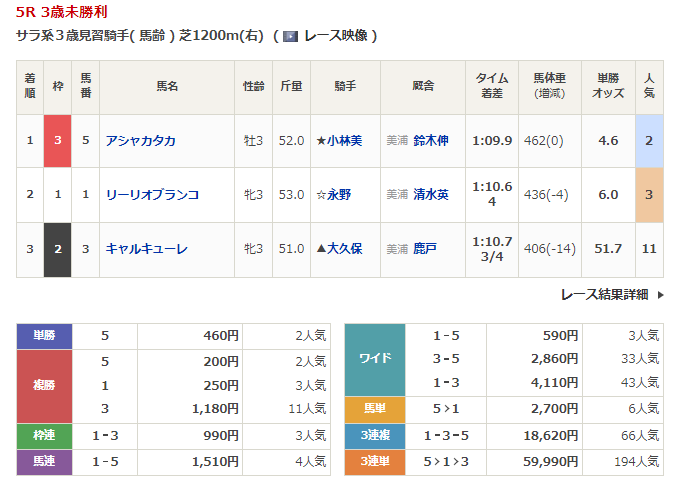Click the 3連単 payout label
680x483 pixels.
pos(374,461)
